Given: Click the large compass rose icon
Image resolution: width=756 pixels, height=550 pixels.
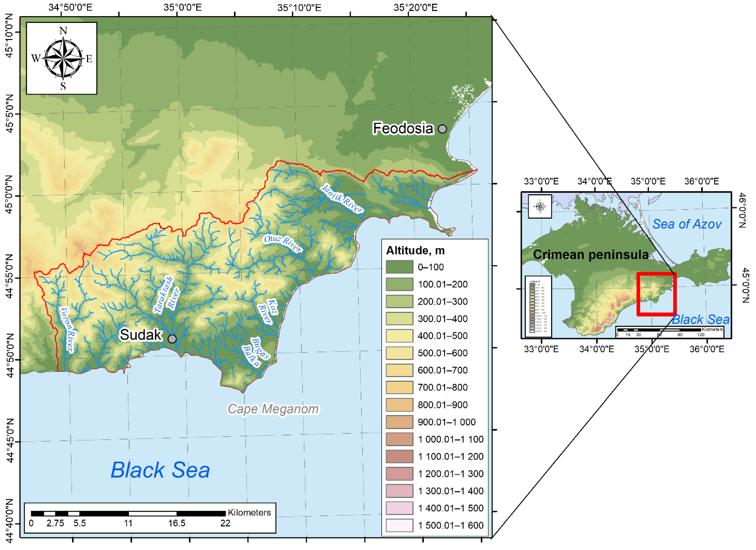Looking at the screenshot, I should click(x=63, y=58).
